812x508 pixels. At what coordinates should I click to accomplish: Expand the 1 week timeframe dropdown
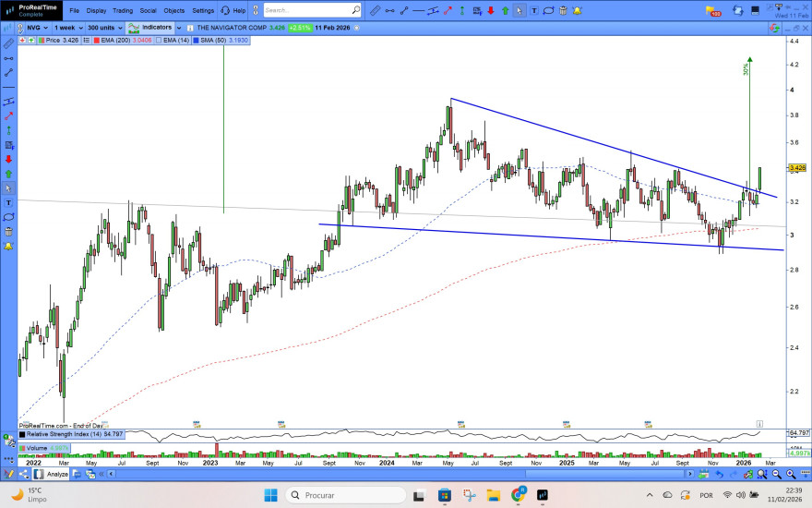pos(67,28)
